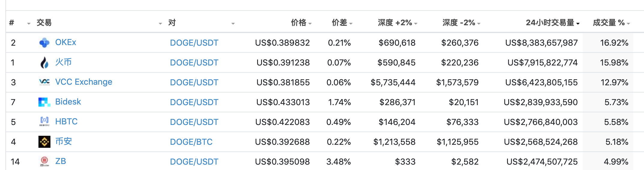Open the VCC Exchange link
Image resolution: width=644 pixels, height=170 pixels.
point(84,82)
